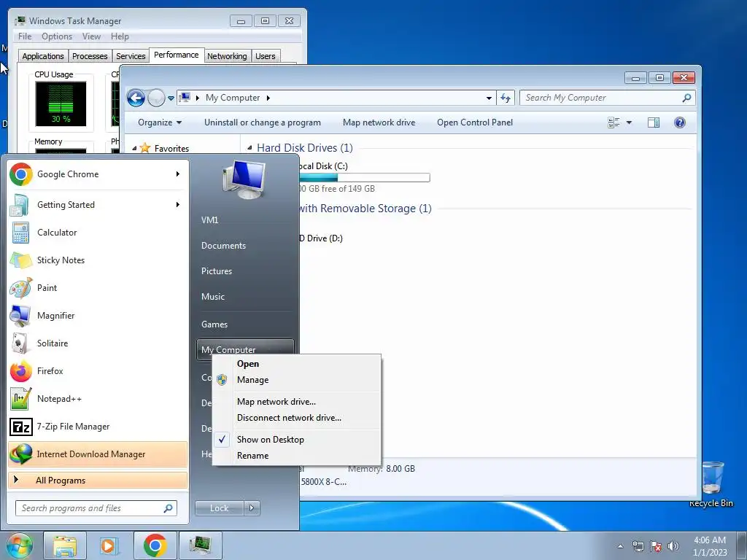Click the CPU Usage meter in Task Manager
This screenshot has width=747, height=560.
pyautogui.click(x=61, y=104)
